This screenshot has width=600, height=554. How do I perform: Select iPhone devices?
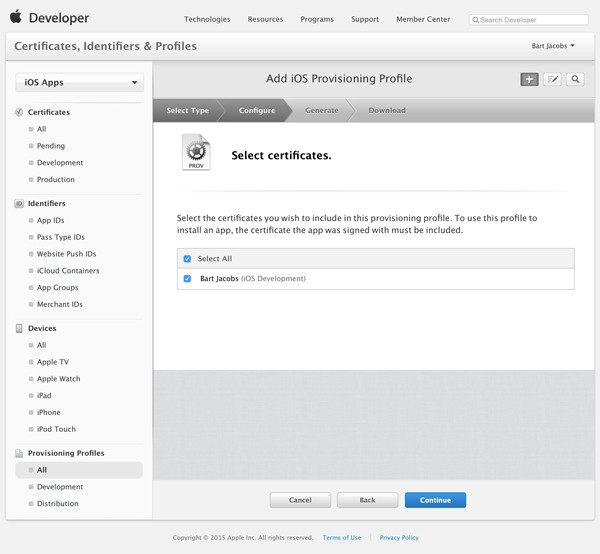(48, 412)
